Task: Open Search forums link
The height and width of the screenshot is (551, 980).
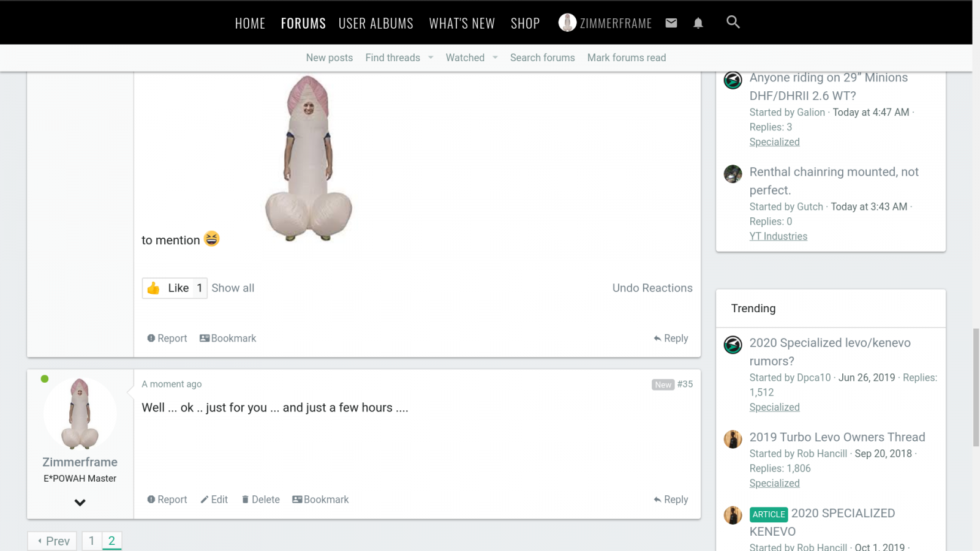Action: (543, 58)
